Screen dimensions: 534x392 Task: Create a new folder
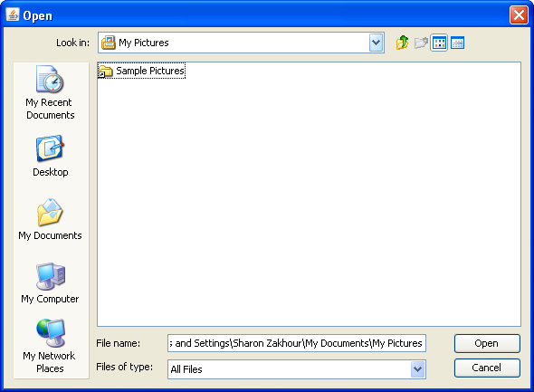tap(421, 43)
